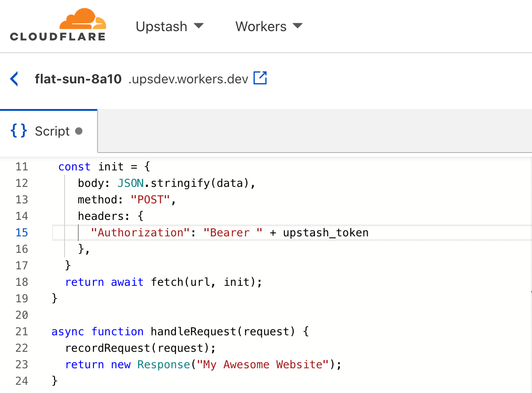Viewport: 532px width, 393px height.
Task: Open the Upstash dropdown
Action: (x=169, y=27)
